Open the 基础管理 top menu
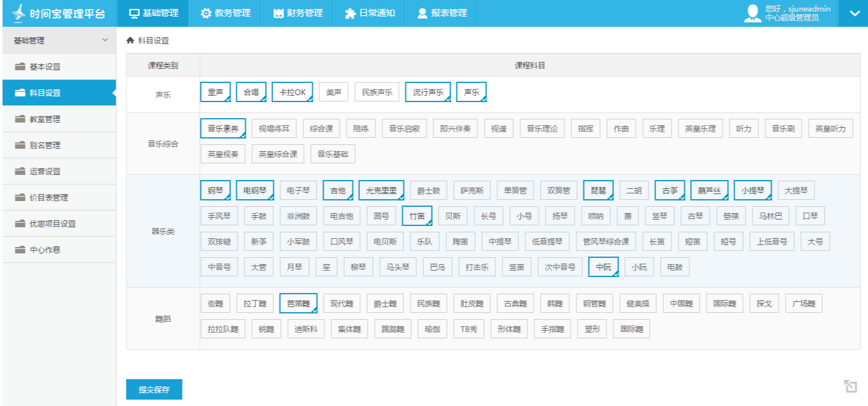 [x=153, y=13]
